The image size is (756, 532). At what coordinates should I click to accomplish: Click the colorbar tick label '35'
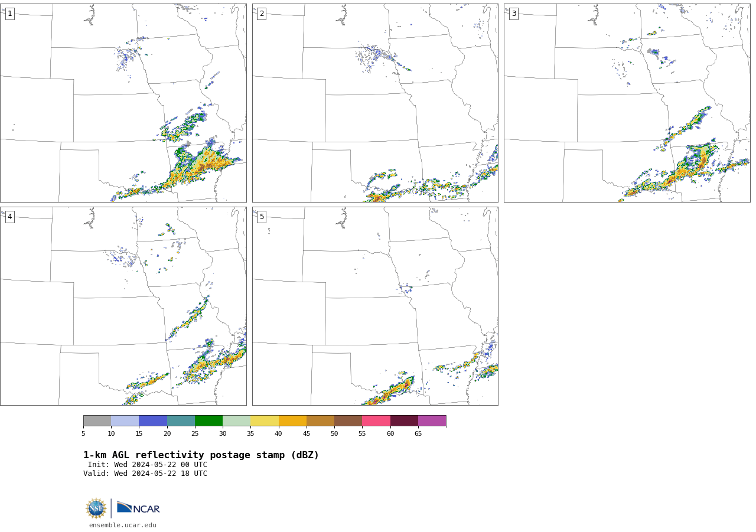pos(250,434)
